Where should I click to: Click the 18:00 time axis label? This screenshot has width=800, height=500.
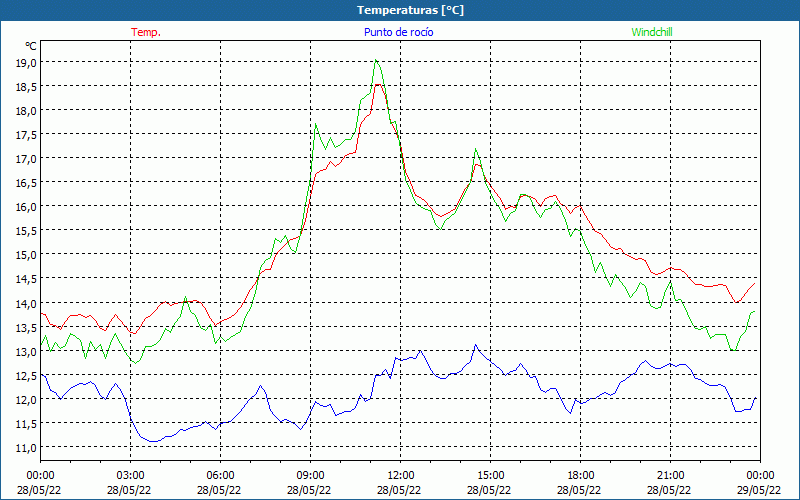tap(580, 476)
